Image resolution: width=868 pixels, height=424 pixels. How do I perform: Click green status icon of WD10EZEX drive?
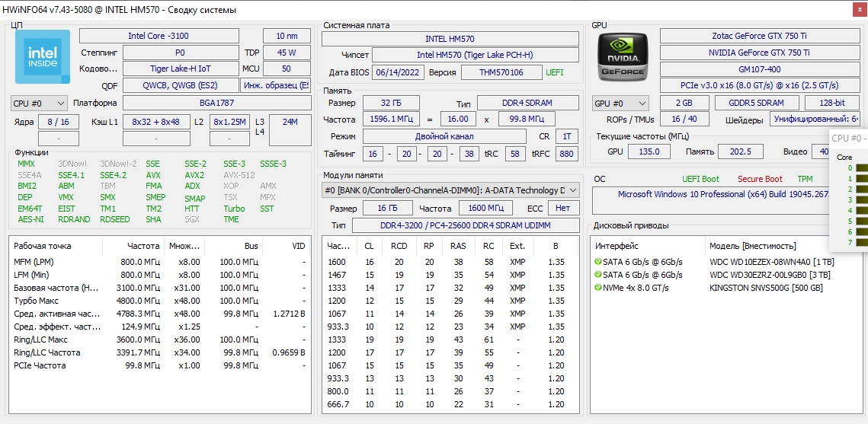click(598, 261)
